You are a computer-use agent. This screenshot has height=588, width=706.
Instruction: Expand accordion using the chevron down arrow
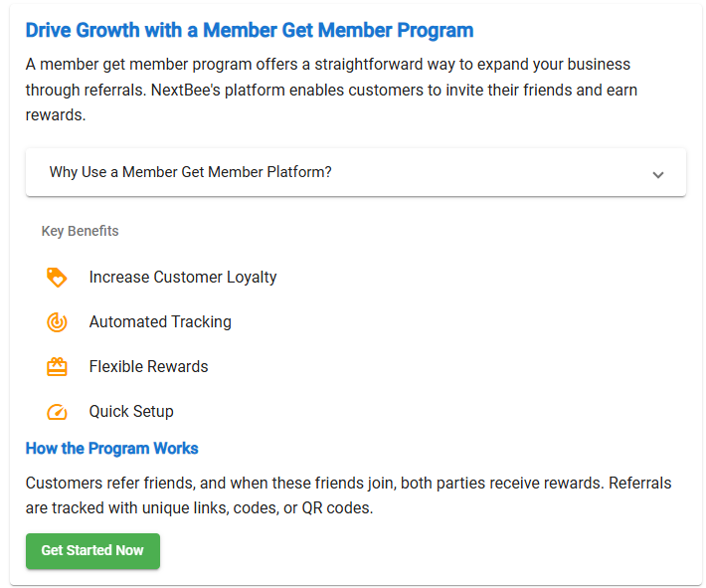point(658,175)
